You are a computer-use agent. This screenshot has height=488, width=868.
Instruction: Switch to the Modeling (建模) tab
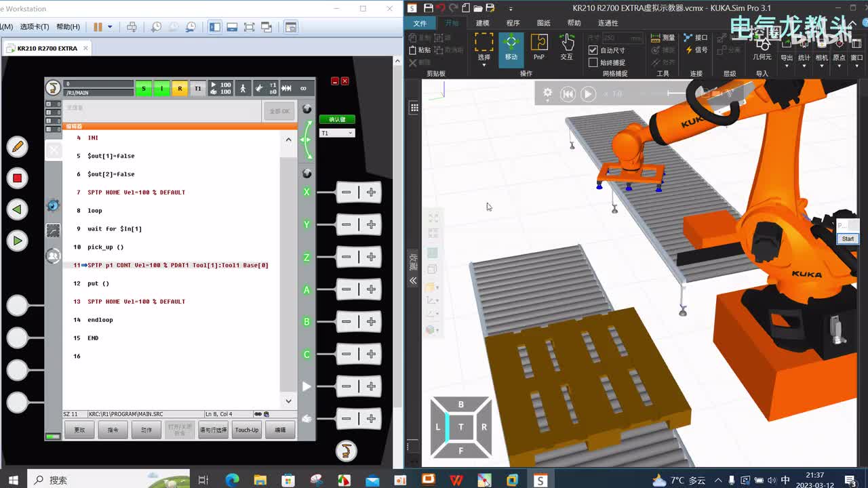pos(482,23)
